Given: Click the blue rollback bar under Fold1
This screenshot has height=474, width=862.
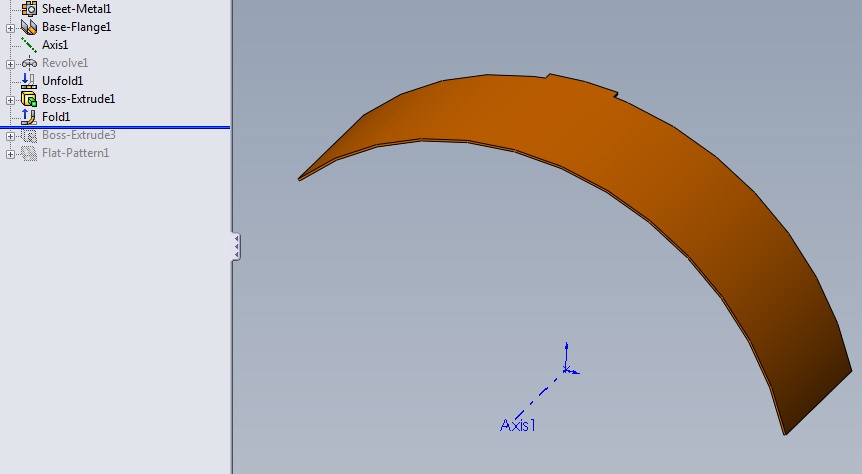Looking at the screenshot, I should pos(115,128).
